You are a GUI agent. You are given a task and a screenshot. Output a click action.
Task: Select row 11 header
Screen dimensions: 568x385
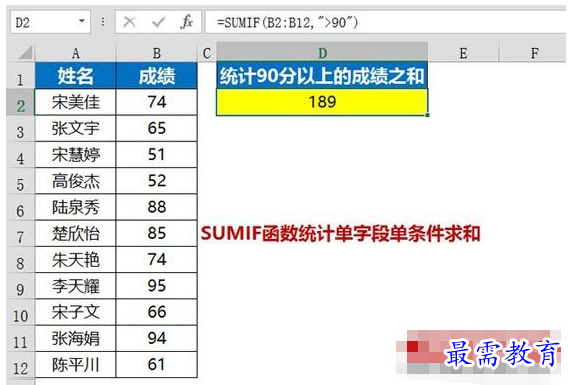click(x=21, y=338)
